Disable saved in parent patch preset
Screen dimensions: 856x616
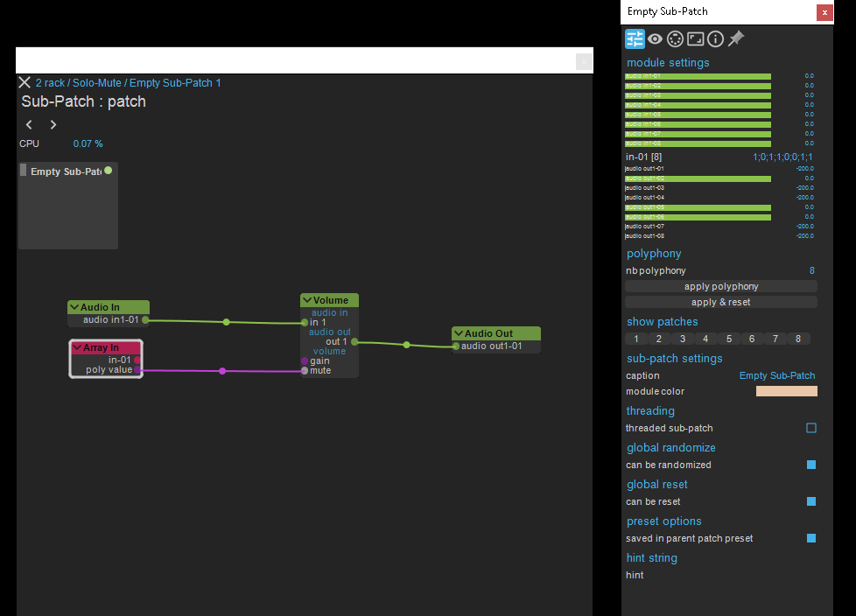pyautogui.click(x=811, y=538)
